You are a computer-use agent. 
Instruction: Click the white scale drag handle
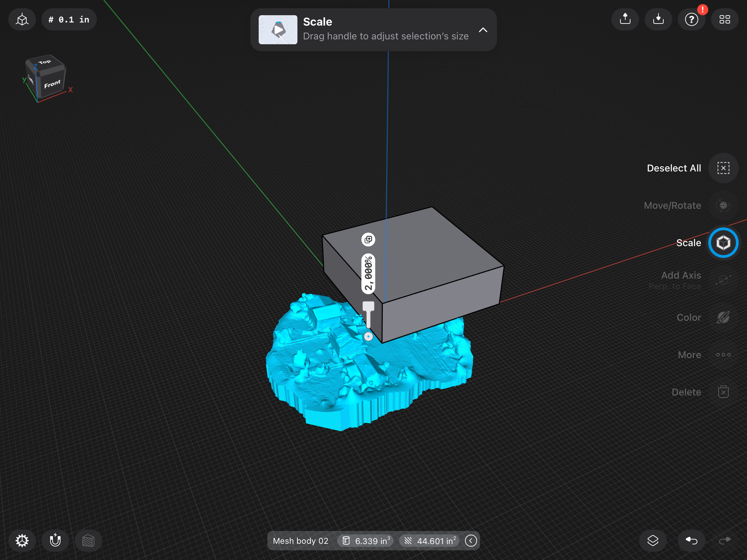tap(368, 314)
